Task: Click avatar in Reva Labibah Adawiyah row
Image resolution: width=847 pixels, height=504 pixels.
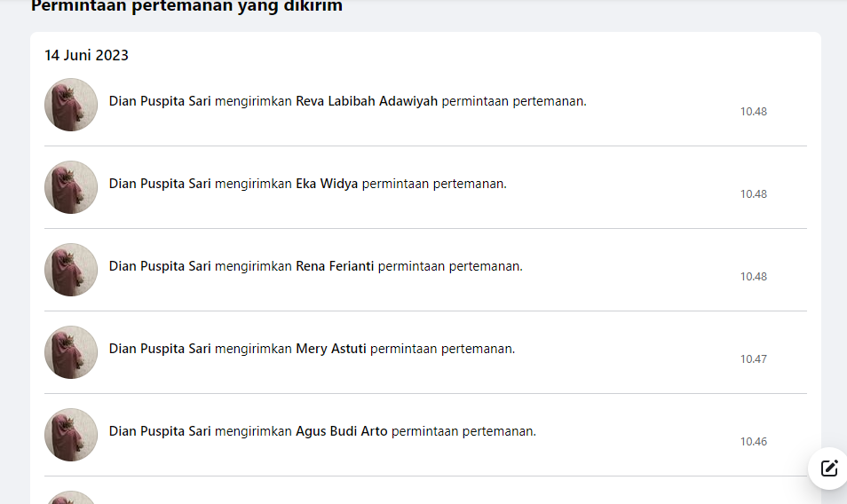Action: (x=71, y=105)
